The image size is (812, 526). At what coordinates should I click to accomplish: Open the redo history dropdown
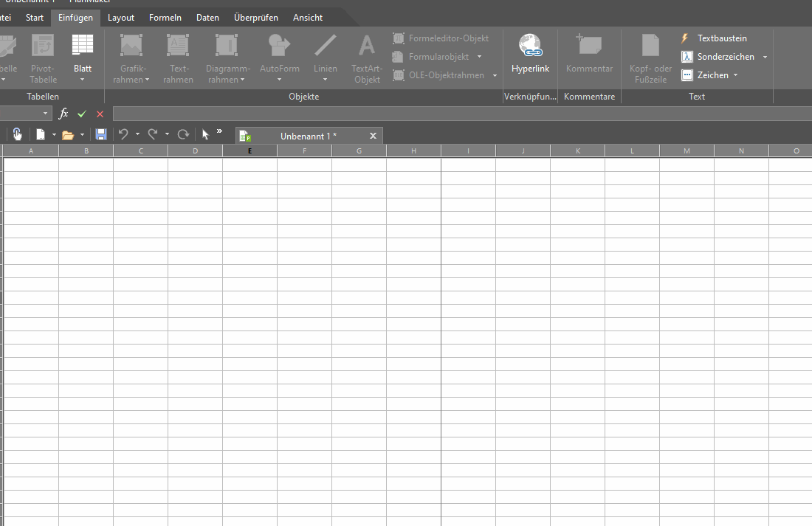click(167, 134)
